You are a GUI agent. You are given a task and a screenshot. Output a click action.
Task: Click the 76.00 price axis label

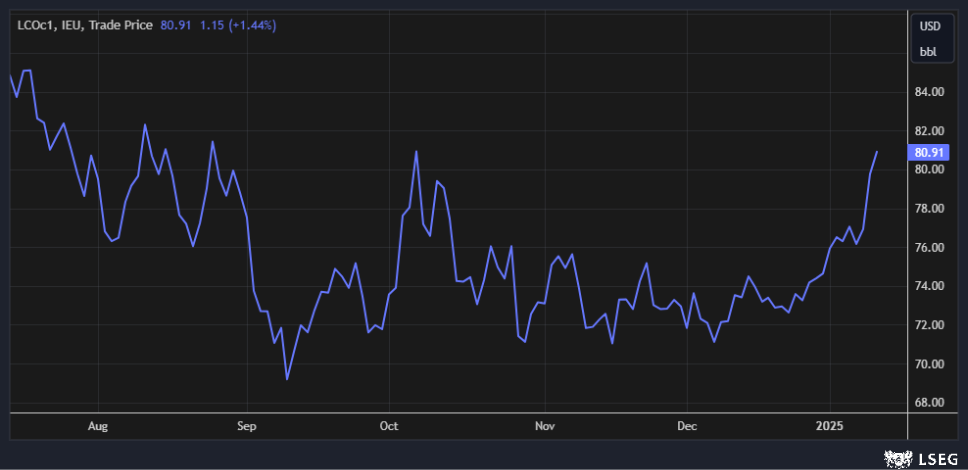pos(930,248)
